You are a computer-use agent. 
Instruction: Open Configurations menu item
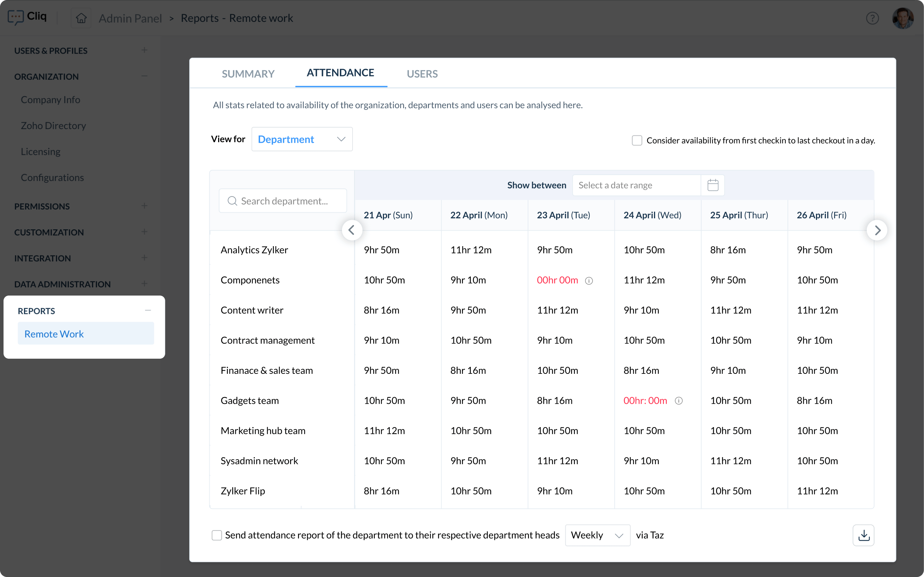[x=52, y=177]
